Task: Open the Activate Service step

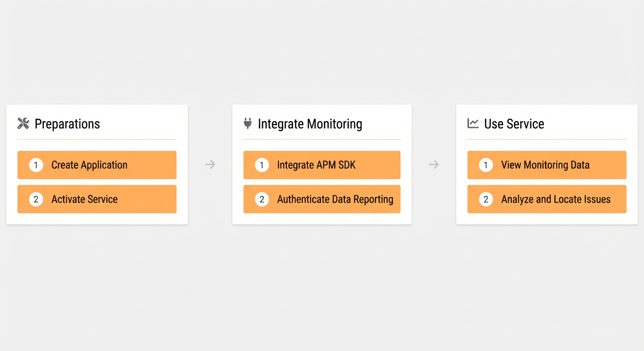Action: pos(97,199)
